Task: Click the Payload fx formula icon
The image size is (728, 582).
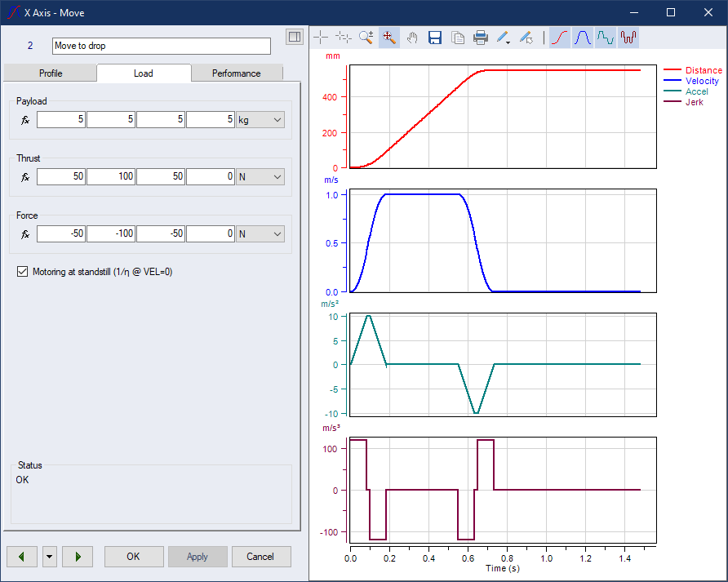Action: tap(25, 120)
